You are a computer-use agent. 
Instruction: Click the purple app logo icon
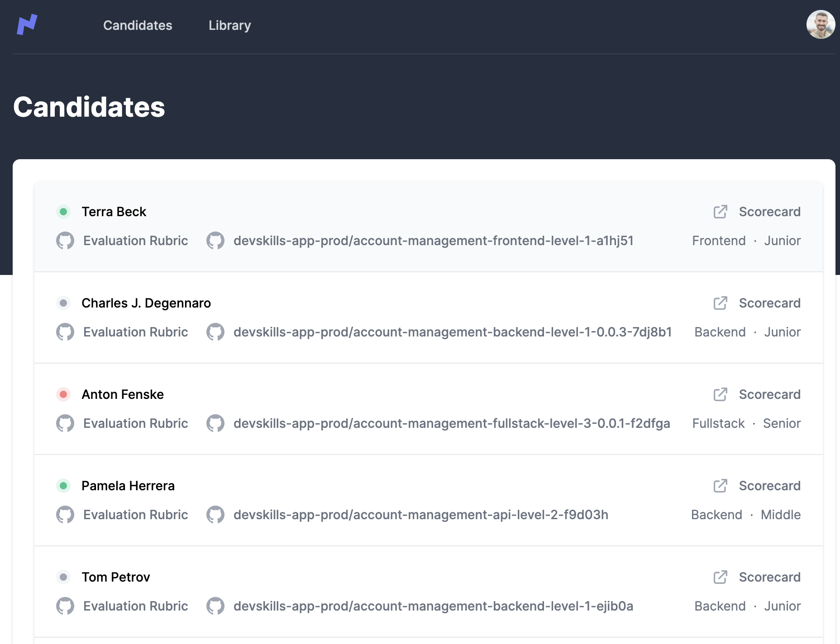point(27,24)
